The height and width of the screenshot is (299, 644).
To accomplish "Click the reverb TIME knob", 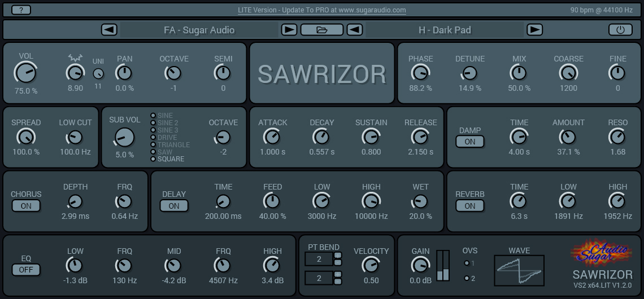I will click(519, 201).
